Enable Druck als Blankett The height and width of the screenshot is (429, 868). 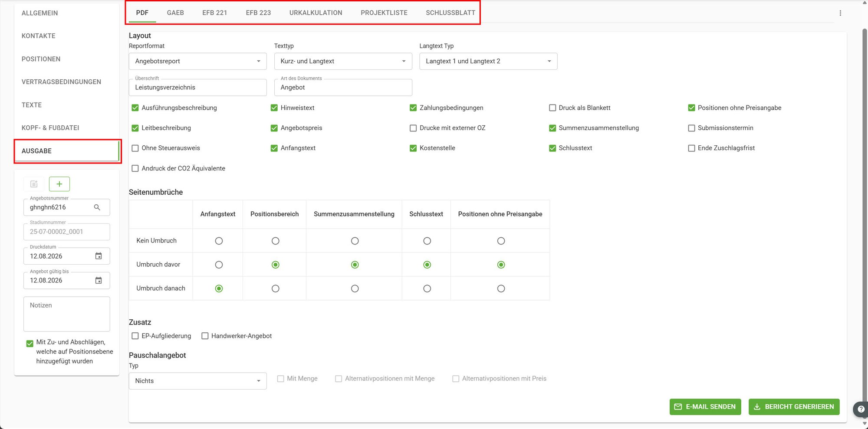click(x=552, y=108)
